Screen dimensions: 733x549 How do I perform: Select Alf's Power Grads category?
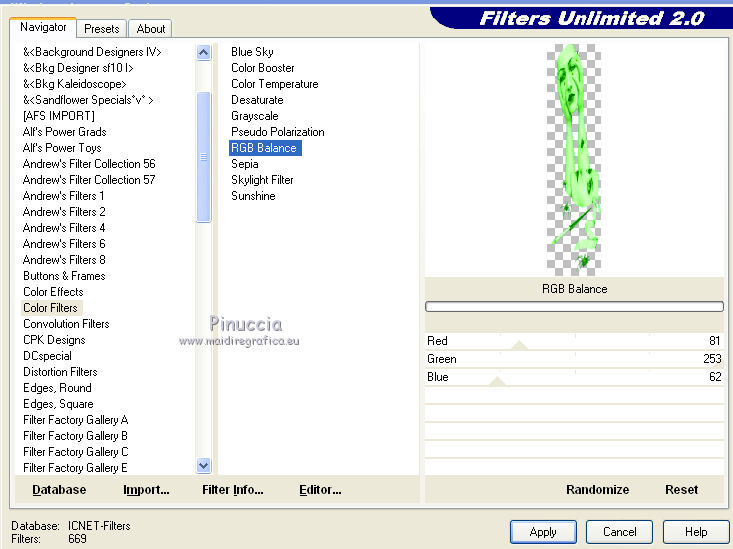click(x=65, y=132)
